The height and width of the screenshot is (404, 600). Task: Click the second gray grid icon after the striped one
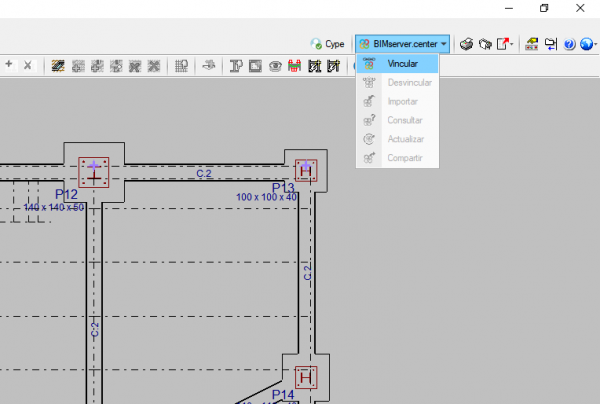click(x=97, y=66)
